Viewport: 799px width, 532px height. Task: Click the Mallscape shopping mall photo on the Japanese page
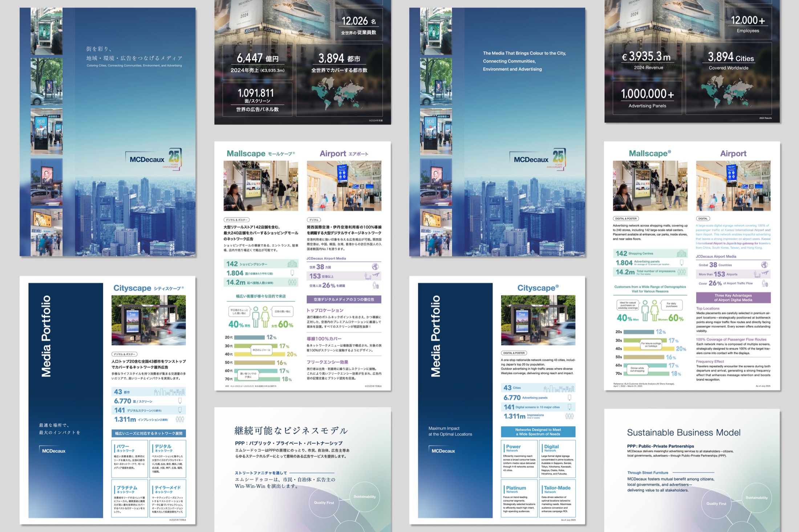(x=261, y=186)
